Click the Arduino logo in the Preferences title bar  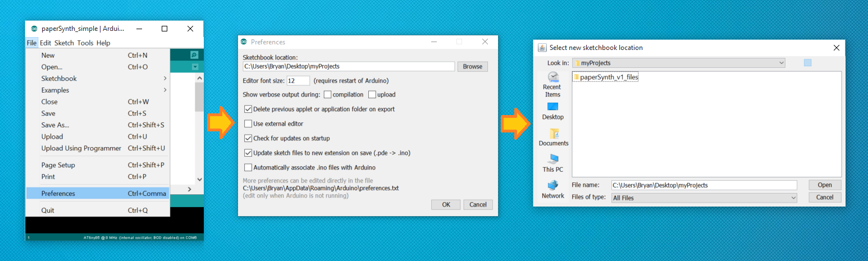point(244,42)
